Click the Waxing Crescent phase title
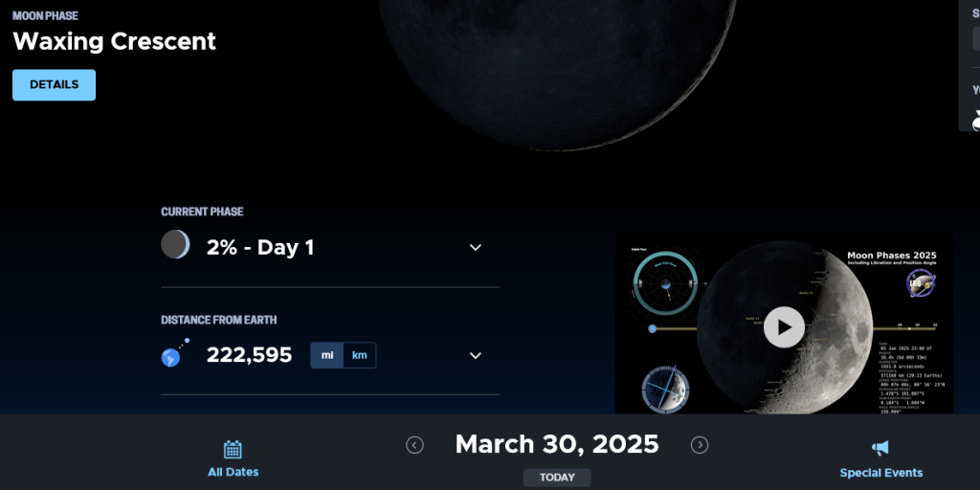This screenshot has width=980, height=490. pos(114,41)
